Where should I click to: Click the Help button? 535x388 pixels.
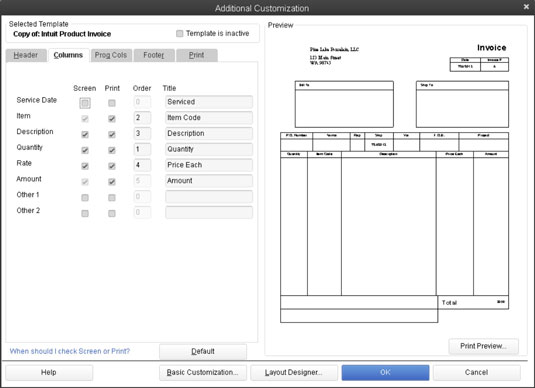(49, 372)
